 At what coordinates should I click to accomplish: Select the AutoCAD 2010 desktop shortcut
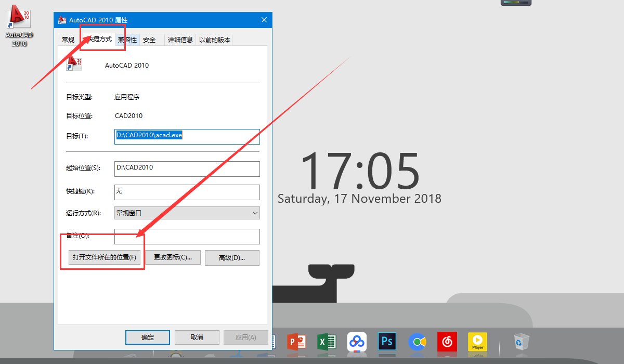[x=19, y=26]
